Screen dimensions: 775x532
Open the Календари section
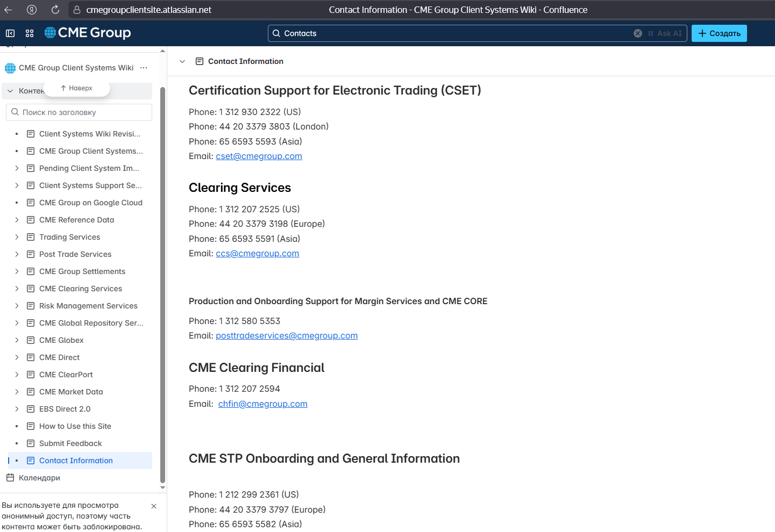pos(39,478)
